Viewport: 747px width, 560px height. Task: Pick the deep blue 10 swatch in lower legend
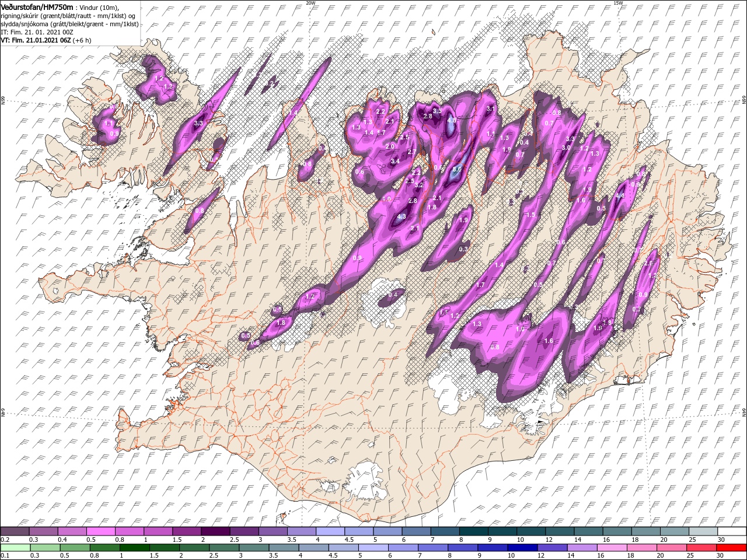[522, 547]
